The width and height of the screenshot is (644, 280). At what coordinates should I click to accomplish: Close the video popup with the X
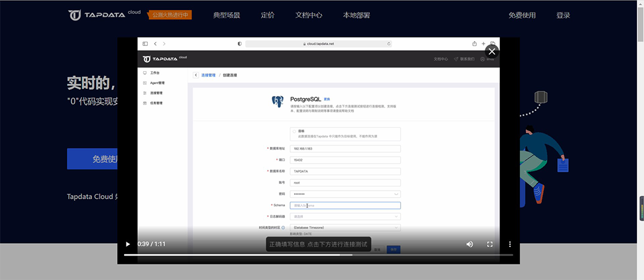click(492, 52)
